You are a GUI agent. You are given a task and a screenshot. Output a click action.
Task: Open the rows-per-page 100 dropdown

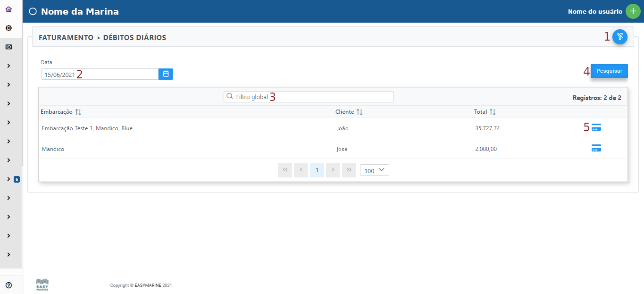[x=374, y=170]
